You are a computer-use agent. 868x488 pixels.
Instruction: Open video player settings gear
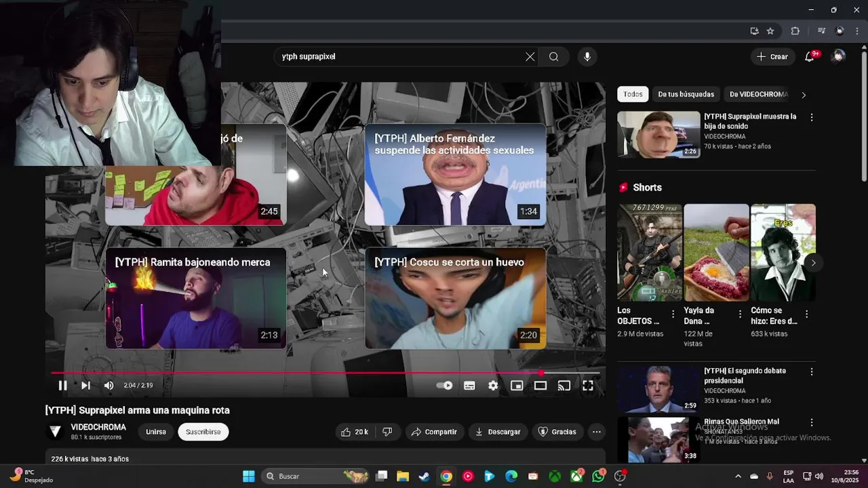click(493, 386)
